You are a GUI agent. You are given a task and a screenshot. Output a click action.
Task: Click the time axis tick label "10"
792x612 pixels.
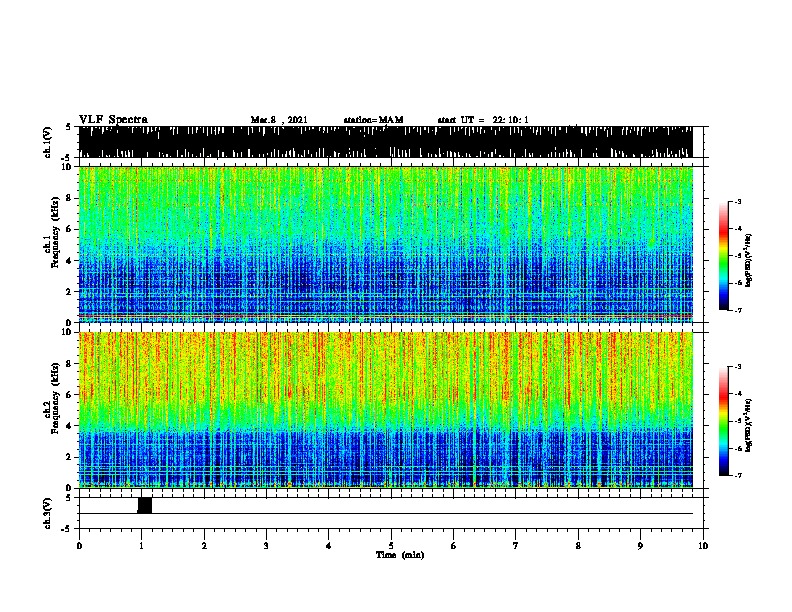click(x=703, y=546)
